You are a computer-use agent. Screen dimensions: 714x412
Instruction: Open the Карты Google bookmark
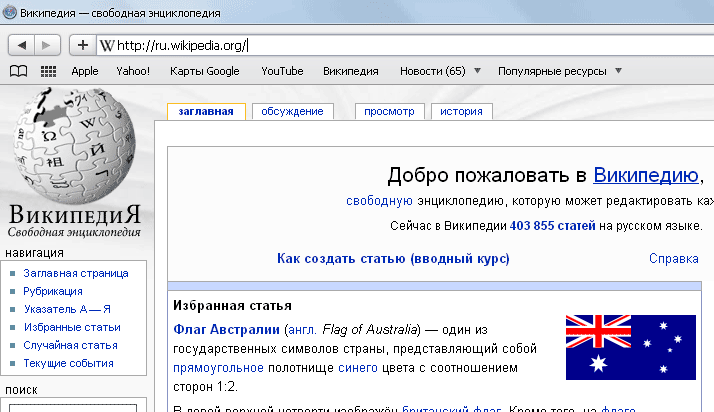pyautogui.click(x=204, y=71)
